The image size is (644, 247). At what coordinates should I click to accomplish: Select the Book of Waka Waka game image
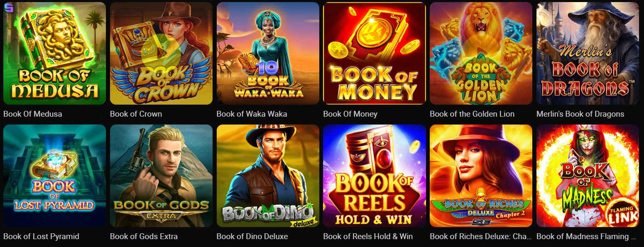click(268, 53)
